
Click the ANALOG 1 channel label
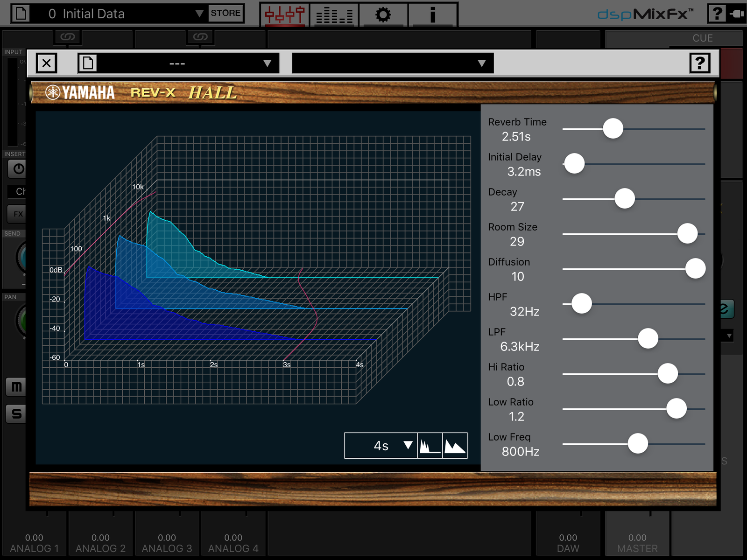click(x=34, y=549)
